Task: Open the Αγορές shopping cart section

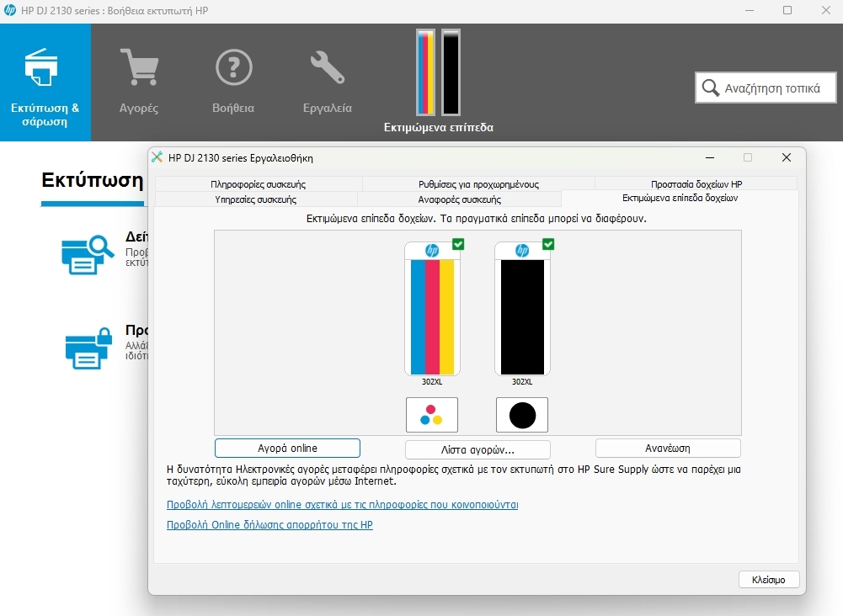Action: pos(139,81)
